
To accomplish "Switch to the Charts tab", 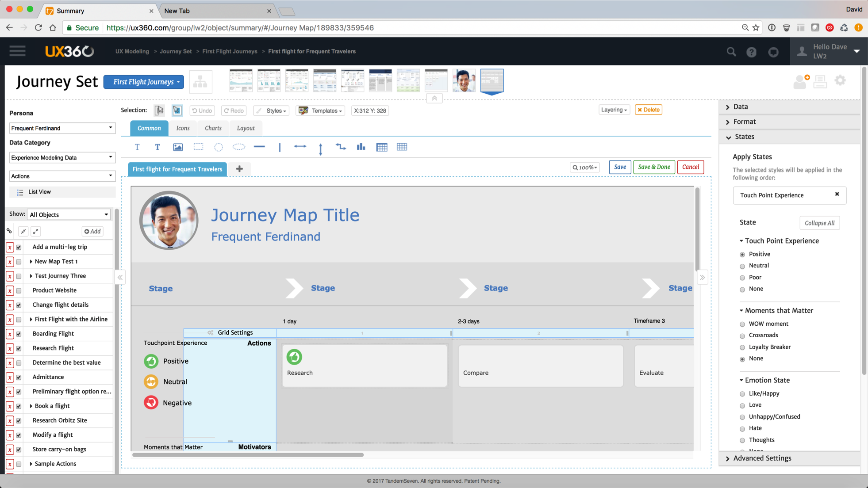I will point(213,128).
